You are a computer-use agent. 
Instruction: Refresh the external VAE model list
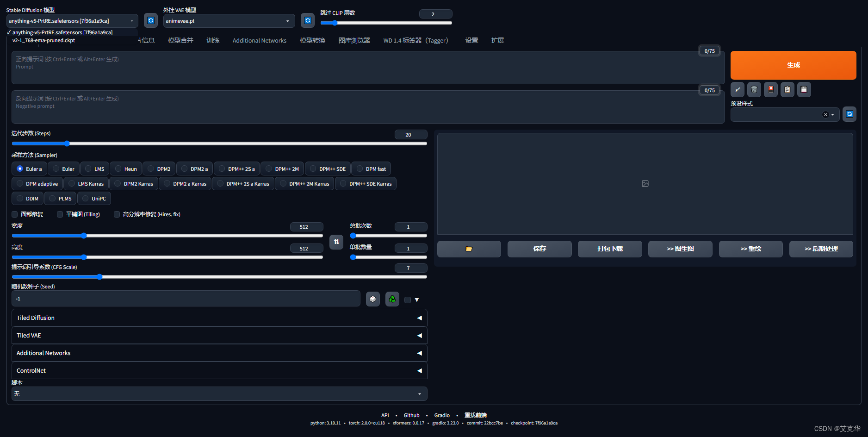pyautogui.click(x=308, y=20)
